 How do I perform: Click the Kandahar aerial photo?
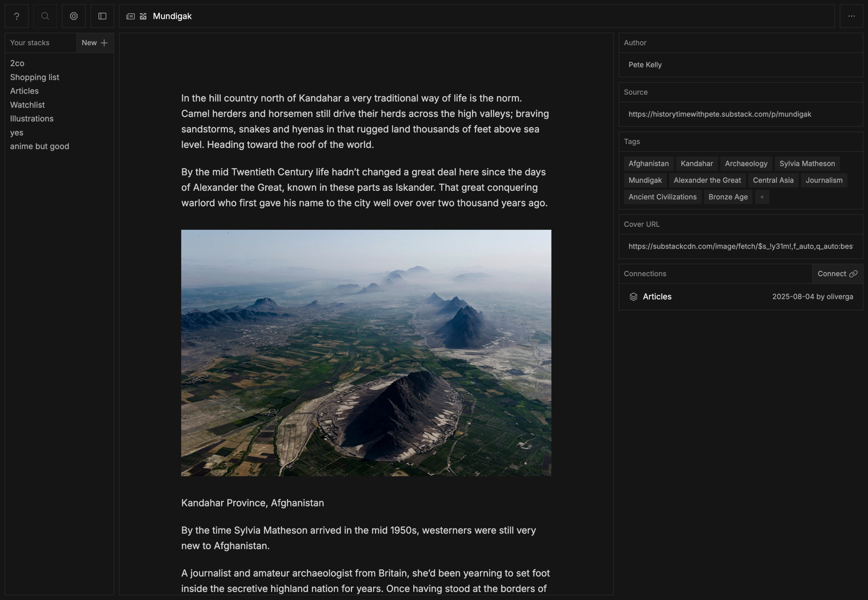pyautogui.click(x=366, y=353)
